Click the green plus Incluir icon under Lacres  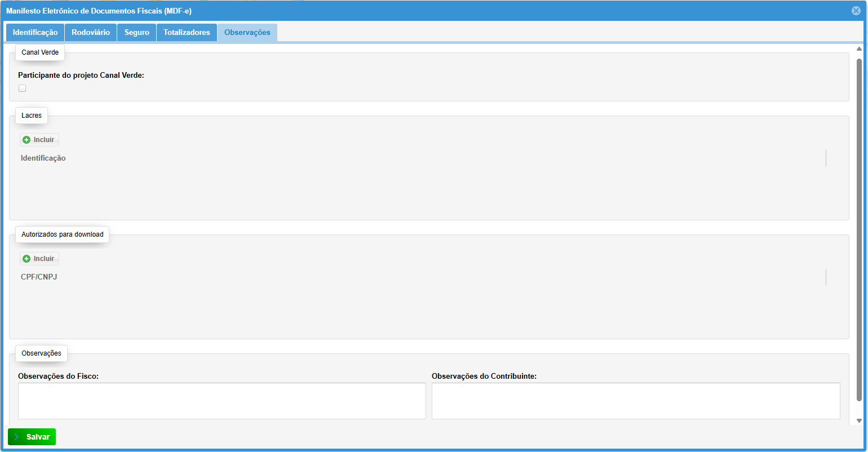tap(26, 140)
